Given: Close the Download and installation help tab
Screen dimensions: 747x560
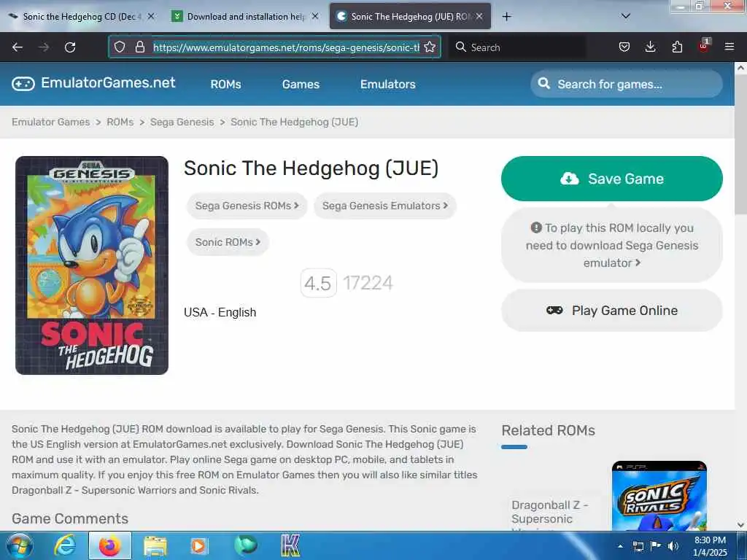Looking at the screenshot, I should pyautogui.click(x=315, y=16).
